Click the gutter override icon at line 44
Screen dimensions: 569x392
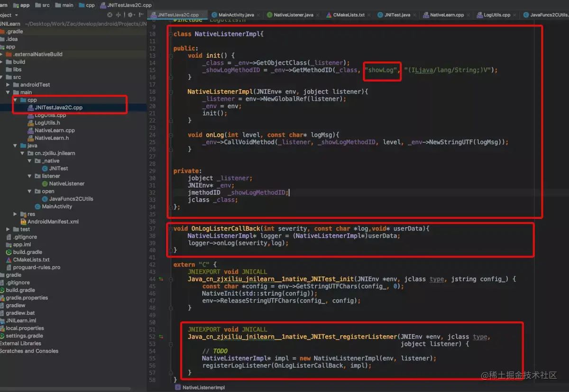pyautogui.click(x=161, y=280)
